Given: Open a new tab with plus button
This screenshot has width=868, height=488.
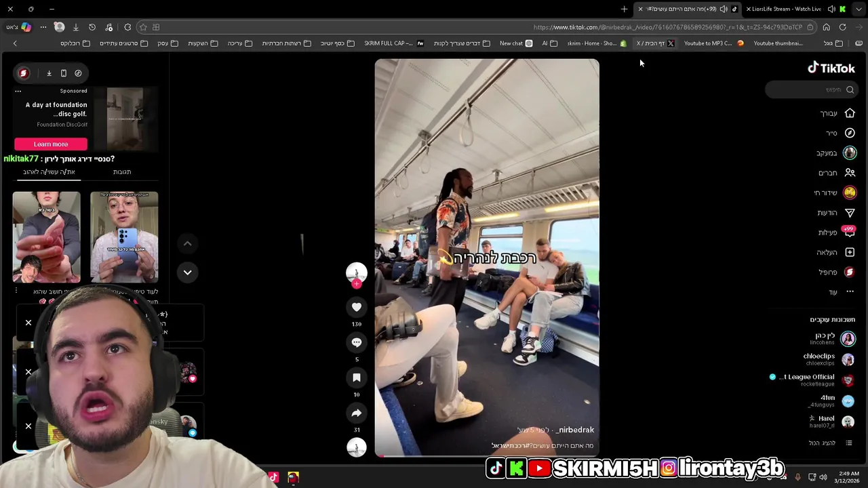Looking at the screenshot, I should (624, 9).
